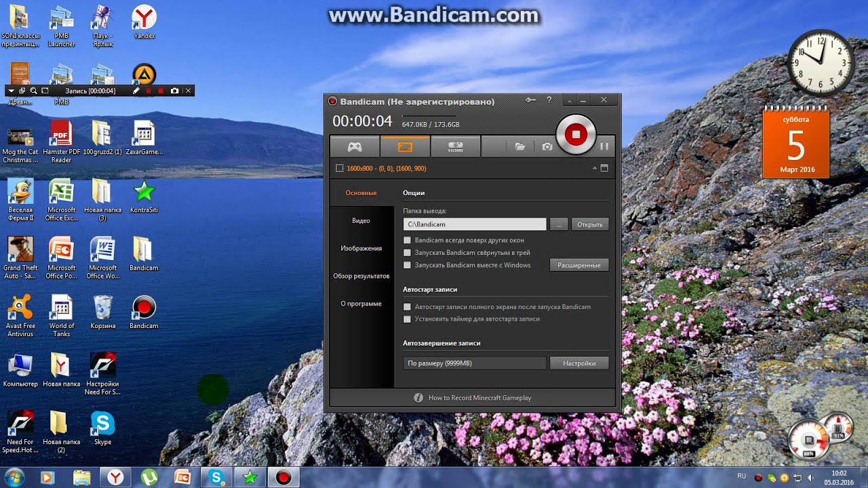Open dropdown arrow on recording overlay bar
The width and height of the screenshot is (868, 488).
(x=12, y=91)
